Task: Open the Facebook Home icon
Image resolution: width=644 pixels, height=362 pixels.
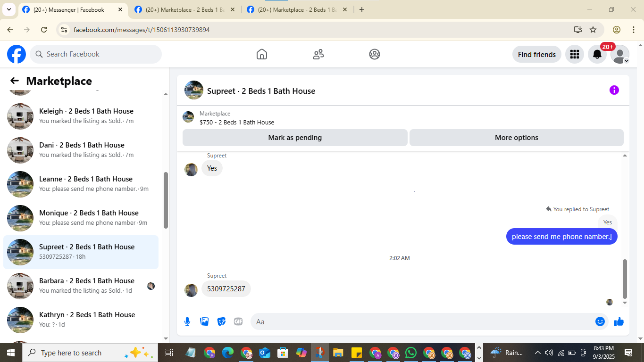Action: click(x=262, y=54)
